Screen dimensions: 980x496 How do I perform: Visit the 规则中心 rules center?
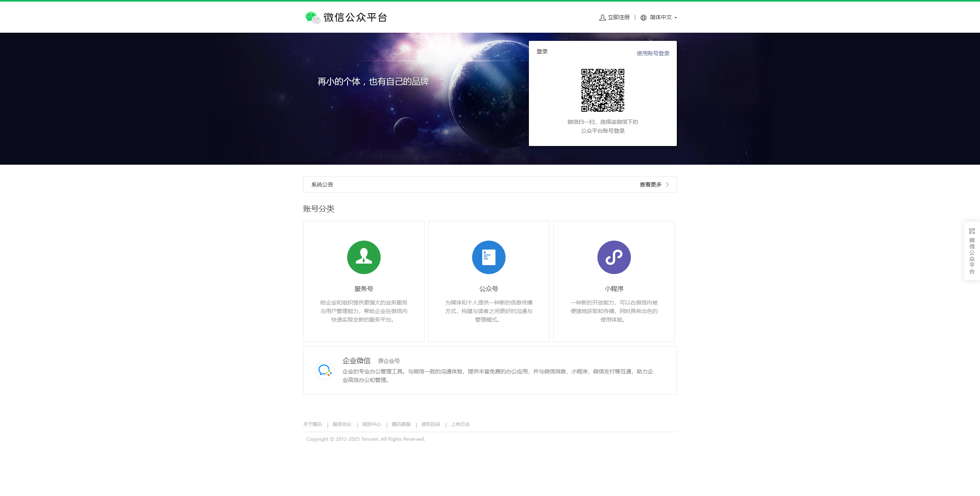click(x=371, y=424)
